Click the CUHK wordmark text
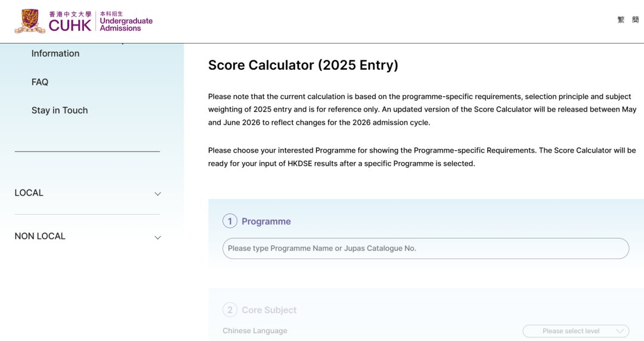Screen dimensions: 644x341 point(70,25)
